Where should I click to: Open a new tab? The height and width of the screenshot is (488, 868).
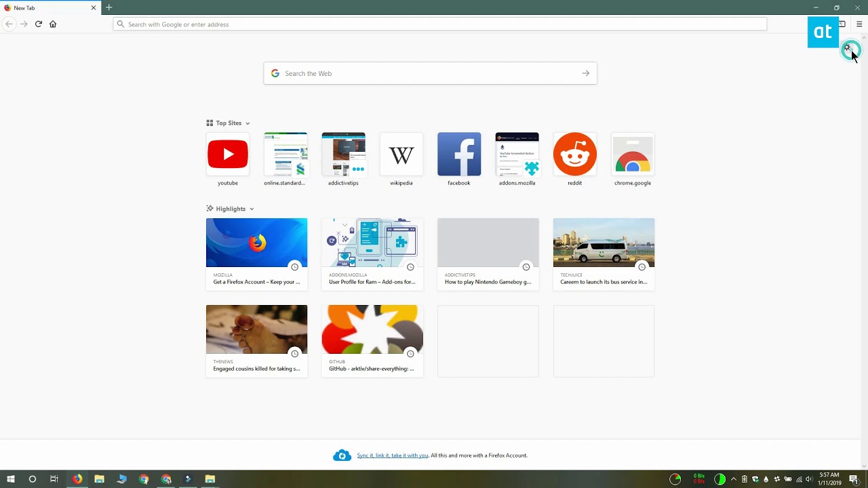(x=108, y=7)
